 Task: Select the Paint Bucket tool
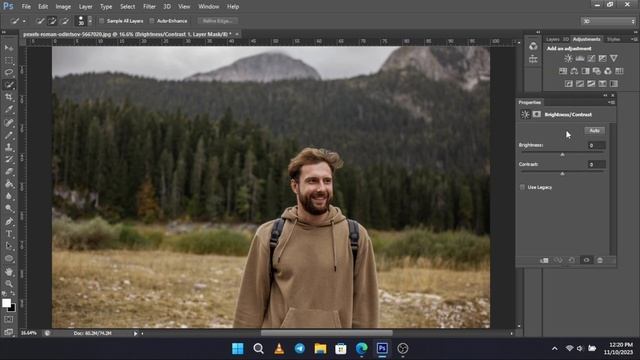coord(9,184)
